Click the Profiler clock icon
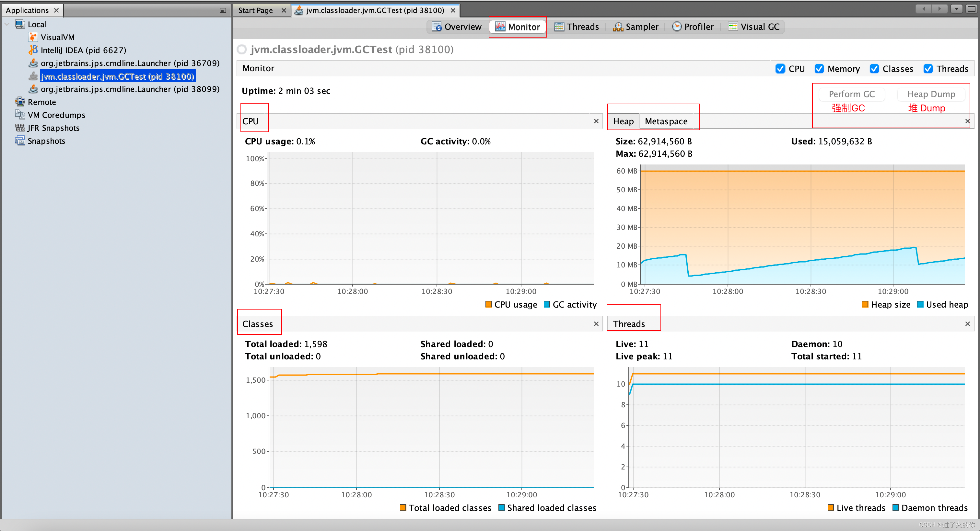Screen dimensions: 980x531 tap(676, 27)
